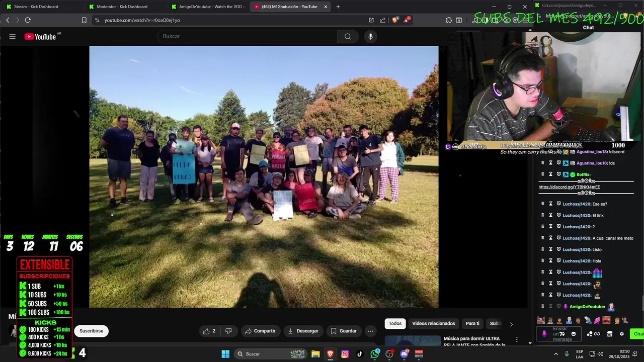This screenshot has height=362, width=644.
Task: Open Instagram from the taskbar
Action: pyautogui.click(x=345, y=354)
